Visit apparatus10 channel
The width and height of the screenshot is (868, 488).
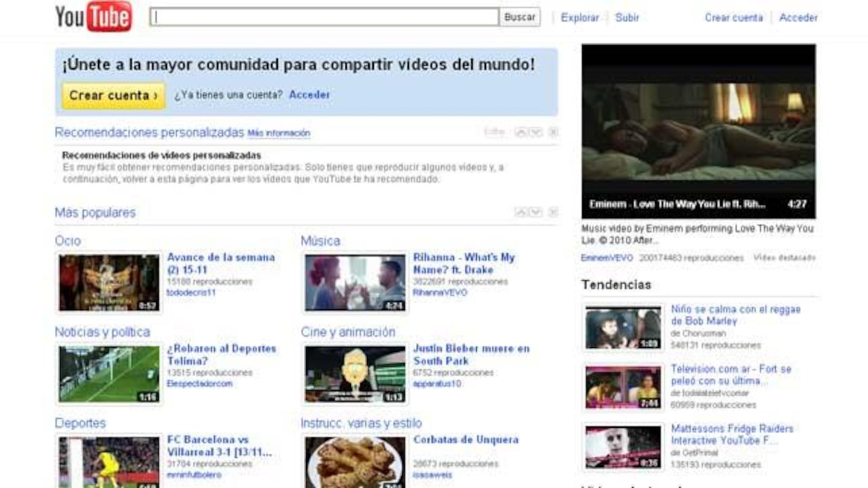tap(437, 384)
